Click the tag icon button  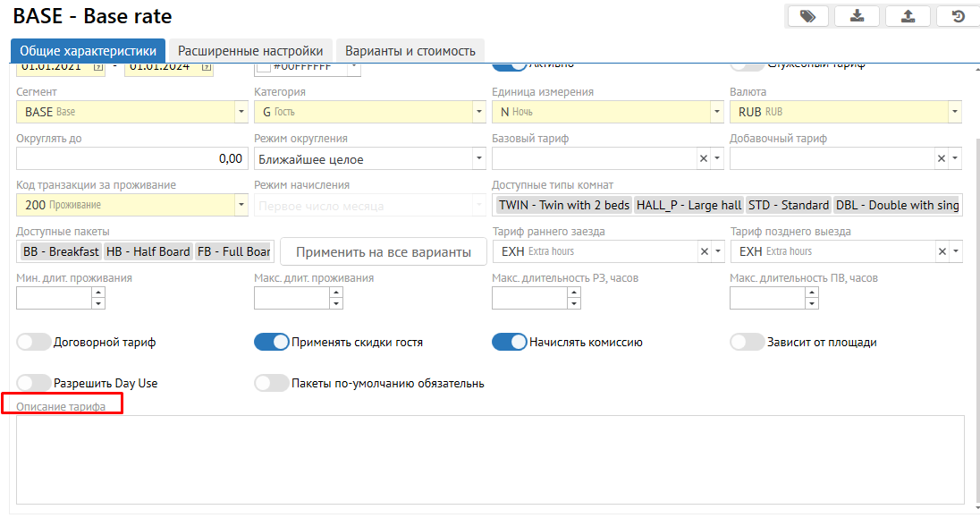click(x=807, y=16)
